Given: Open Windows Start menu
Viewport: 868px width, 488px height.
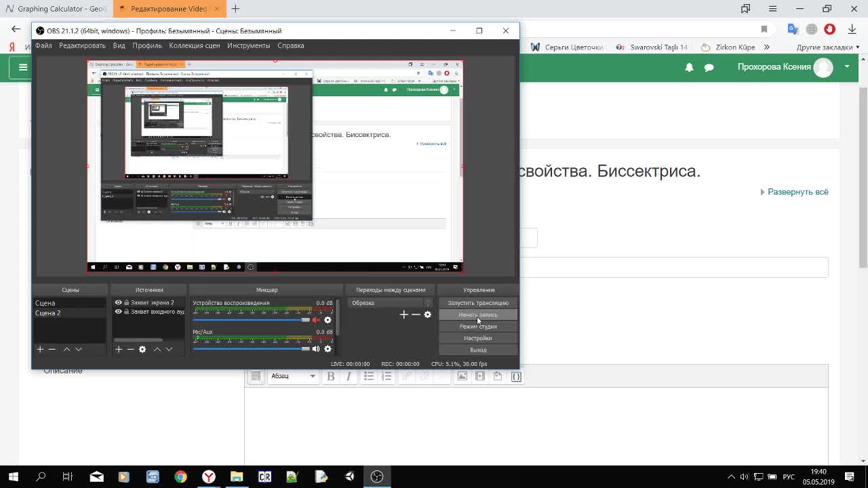Looking at the screenshot, I should click(x=13, y=476).
